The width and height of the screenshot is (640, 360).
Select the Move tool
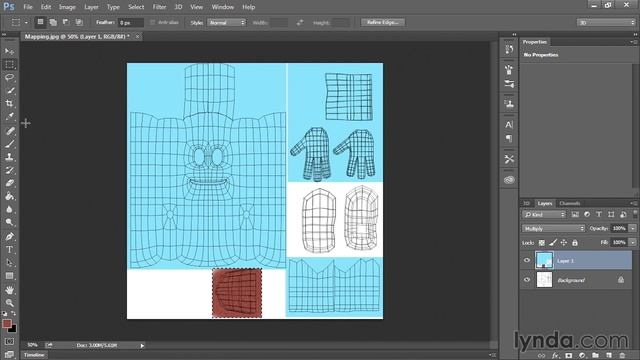(9, 51)
